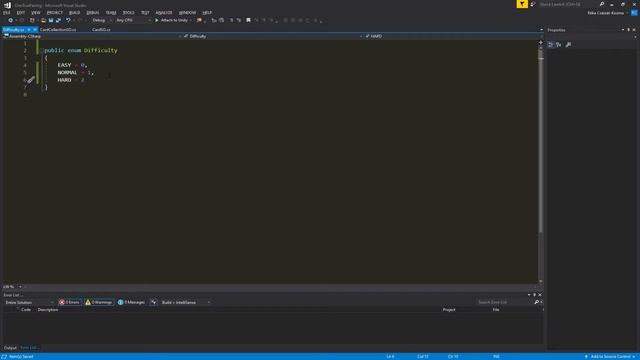Switch to the CardCollectionSO.cs tab
This screenshot has height=360, width=640.
(x=58, y=30)
